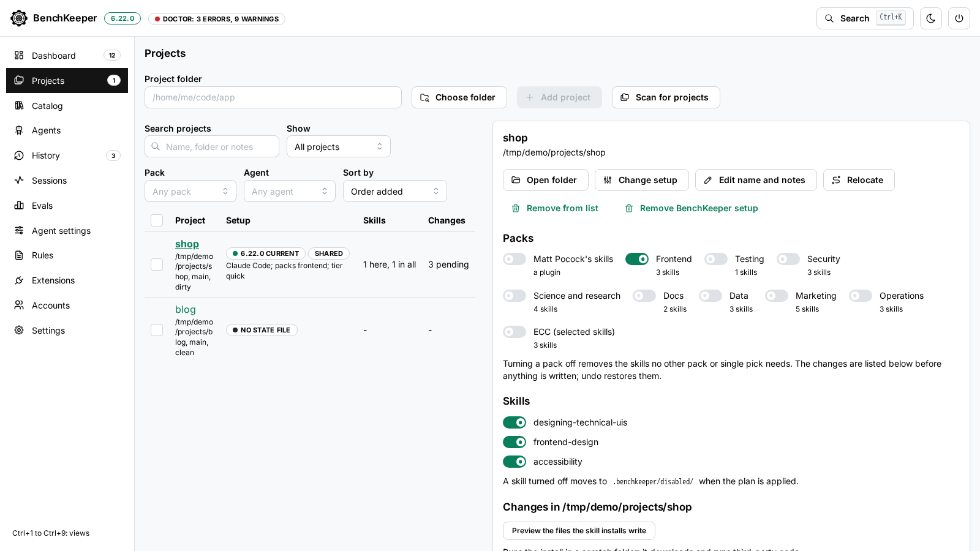Click the Evals sidebar icon

coord(19,206)
